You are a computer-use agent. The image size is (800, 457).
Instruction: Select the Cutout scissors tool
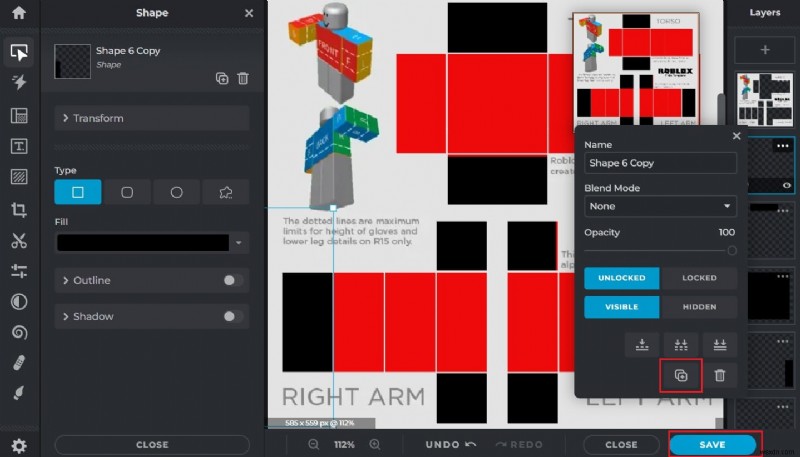click(x=19, y=240)
